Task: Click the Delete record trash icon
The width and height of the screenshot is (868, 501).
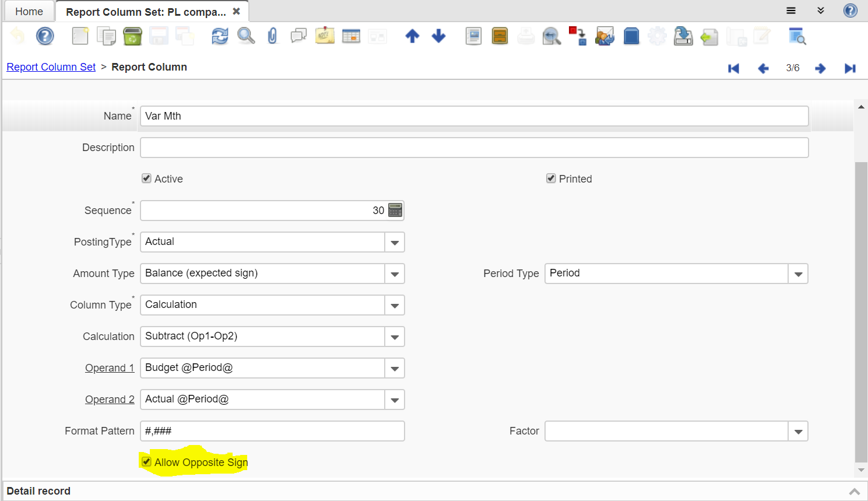Action: point(132,36)
